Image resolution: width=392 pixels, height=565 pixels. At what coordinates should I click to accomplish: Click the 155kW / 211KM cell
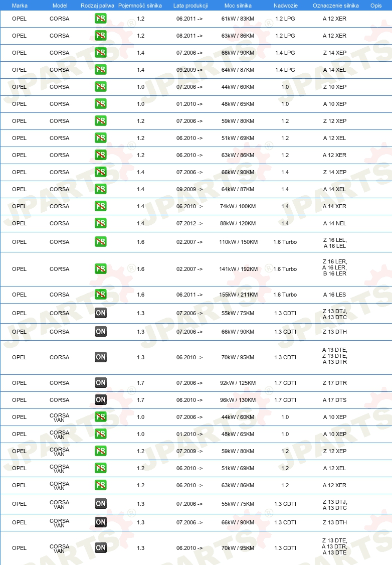point(238,295)
